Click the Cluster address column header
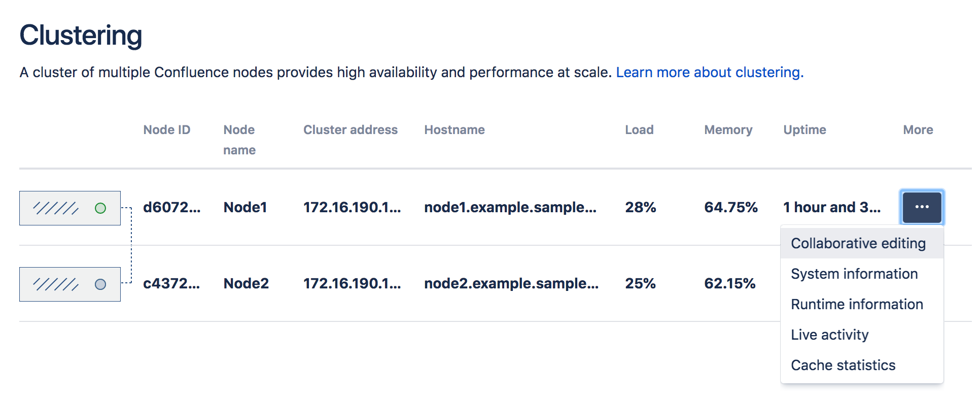Image resolution: width=980 pixels, height=393 pixels. pos(351,129)
